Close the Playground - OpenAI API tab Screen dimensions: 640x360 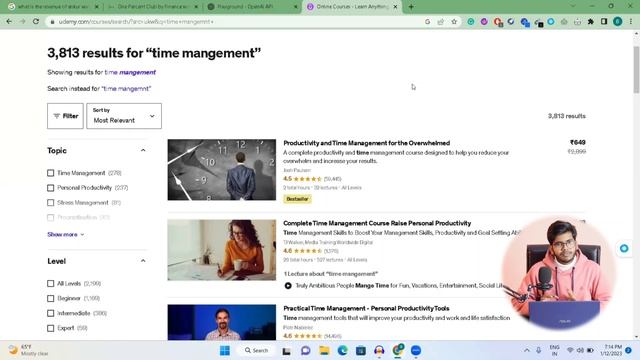[x=296, y=7]
